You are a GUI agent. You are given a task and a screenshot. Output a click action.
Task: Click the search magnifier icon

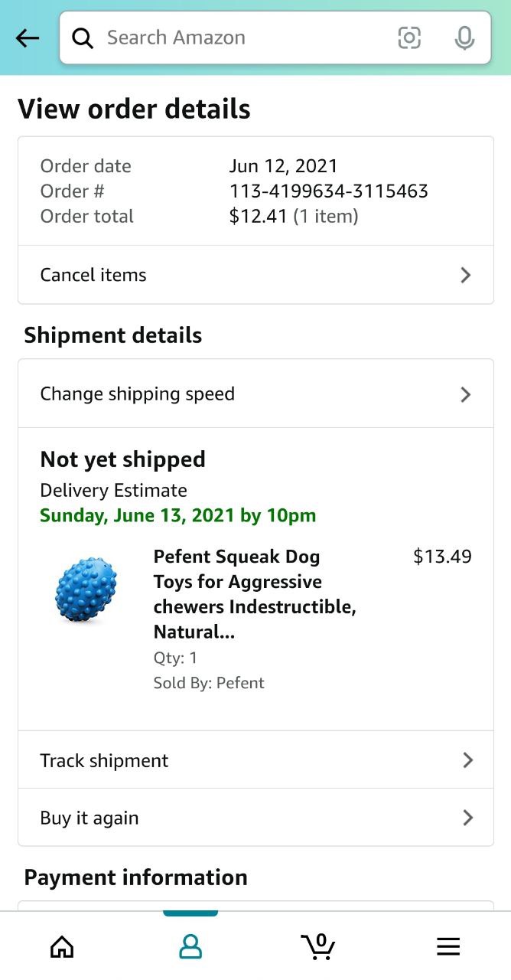coord(83,38)
